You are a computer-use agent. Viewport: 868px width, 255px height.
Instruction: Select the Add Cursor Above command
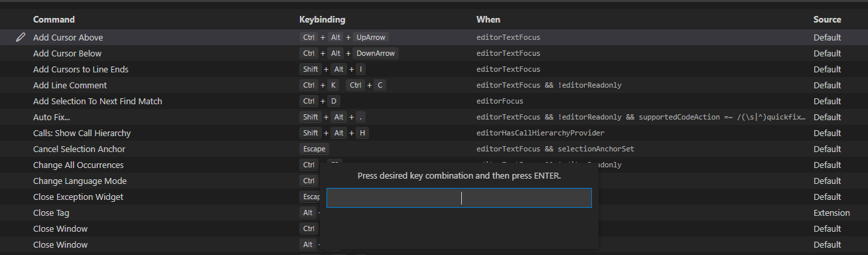[68, 37]
